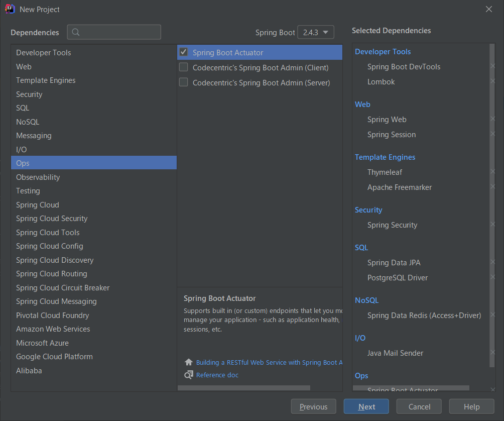Select the Microsoft Azure category
504x421 pixels.
pyautogui.click(x=94, y=343)
